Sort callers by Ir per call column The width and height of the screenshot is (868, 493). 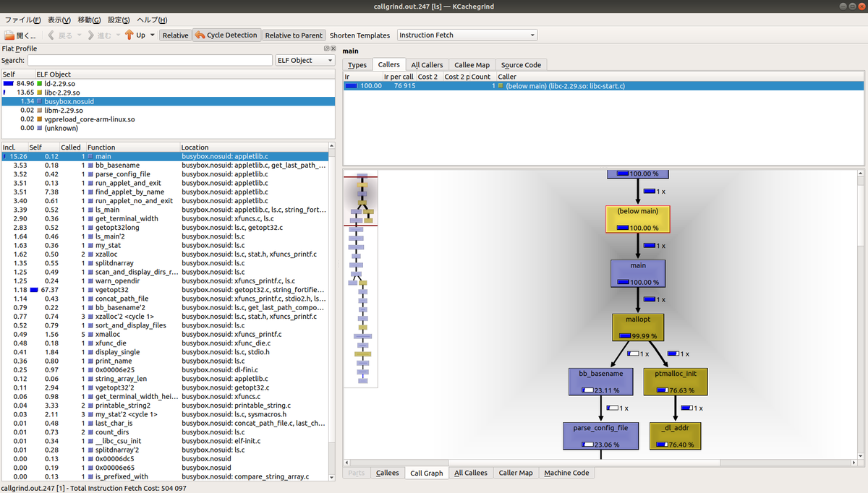pyautogui.click(x=398, y=76)
